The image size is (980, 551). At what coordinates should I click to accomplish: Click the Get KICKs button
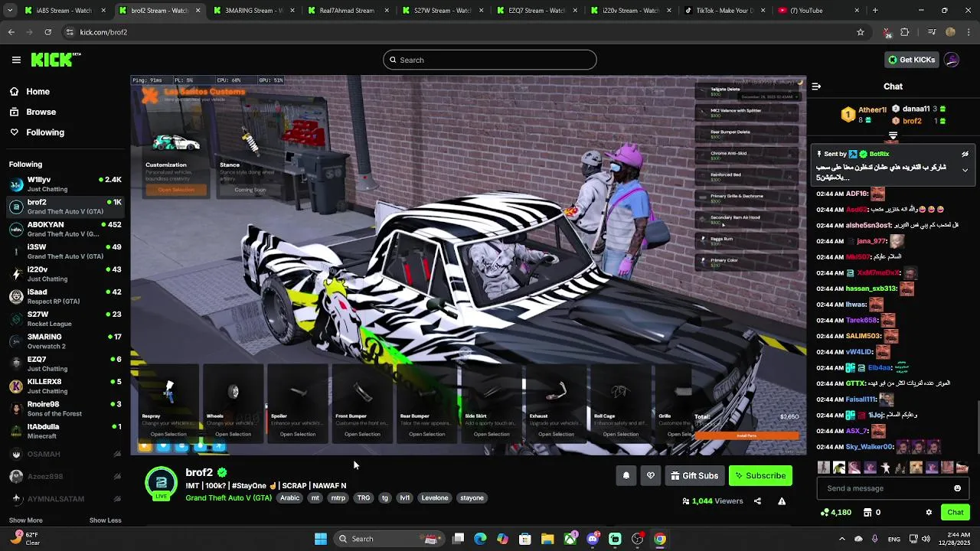coord(911,60)
